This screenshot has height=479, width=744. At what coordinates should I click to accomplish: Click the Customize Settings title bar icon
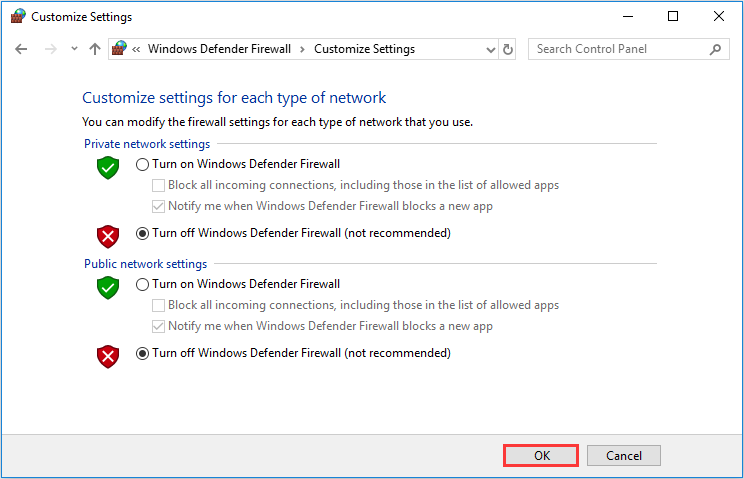click(18, 16)
